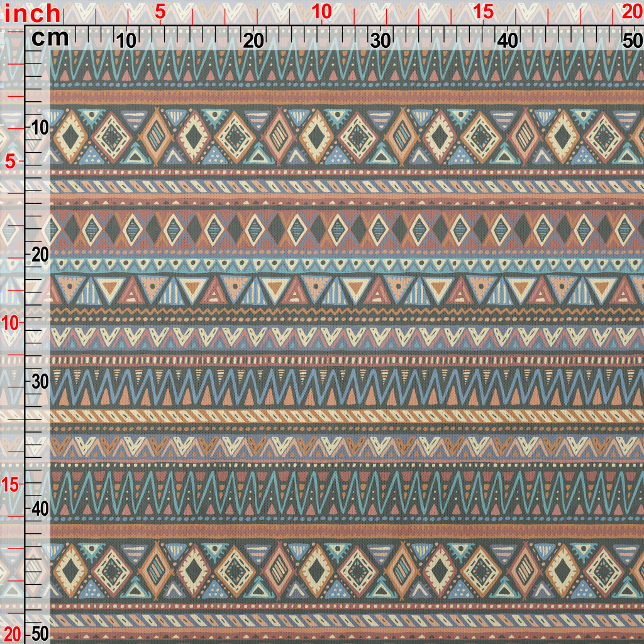Click the red 20 inch mark on the left ruler
This screenshot has height=644, width=644.
[x=12, y=633]
